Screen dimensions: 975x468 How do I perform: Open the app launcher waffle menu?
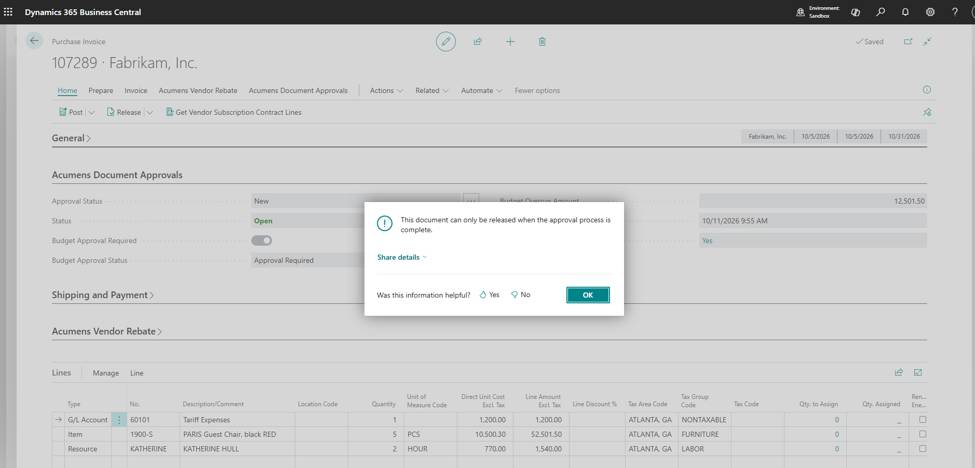(x=8, y=12)
